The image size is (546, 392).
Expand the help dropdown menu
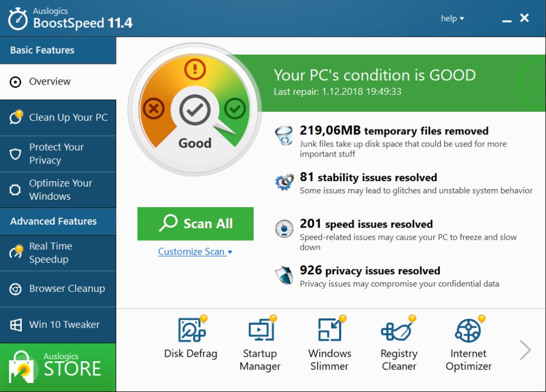click(452, 19)
